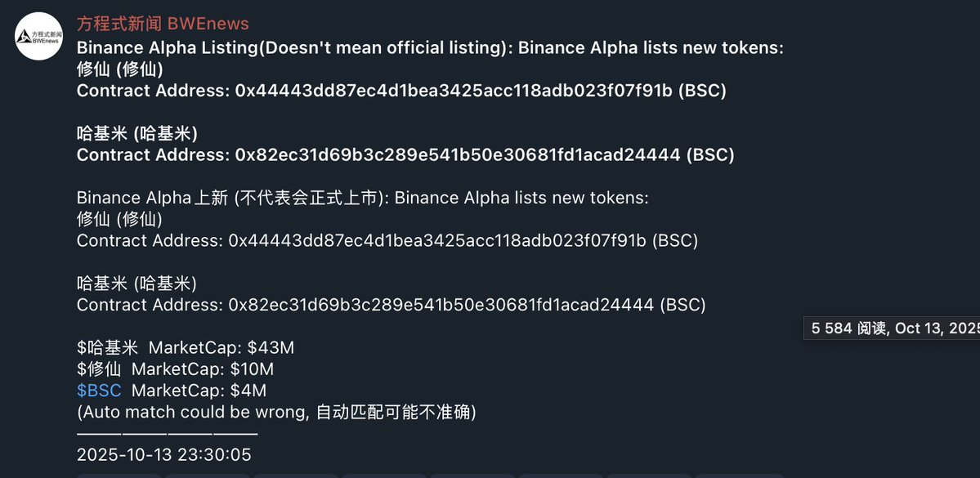Viewport: 980px width, 478px height.
Task: Click the bold 哈基米 contract address line
Action: 405,154
